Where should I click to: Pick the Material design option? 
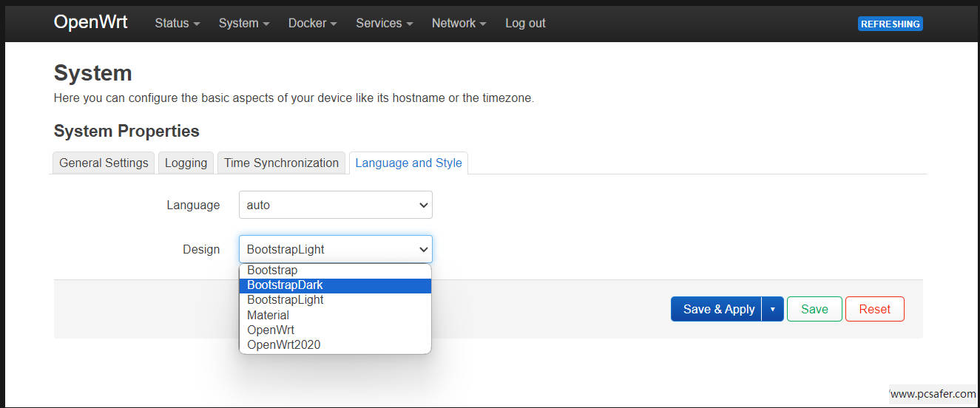click(268, 315)
